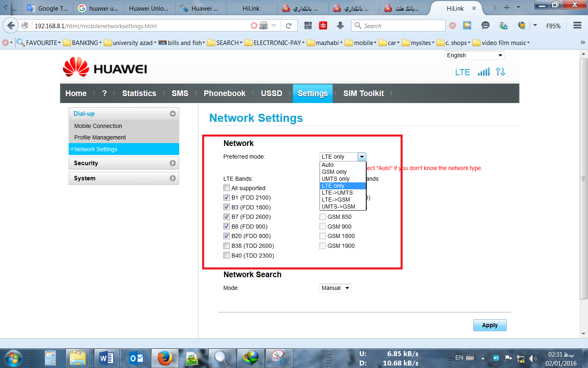This screenshot has height=368, width=588.
Task: Choose UMTS->GSM in preferred mode list
Action: point(343,206)
